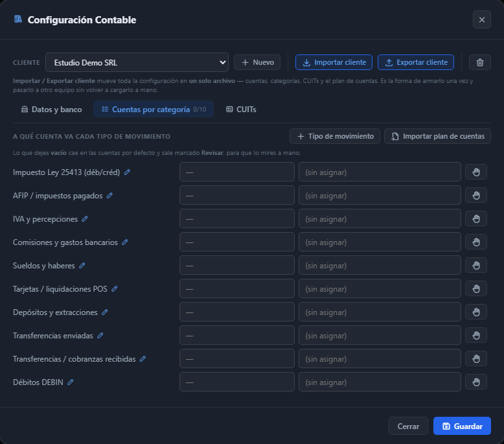The width and height of the screenshot is (504, 444).
Task: Click the Nuevo client button
Action: tap(257, 62)
